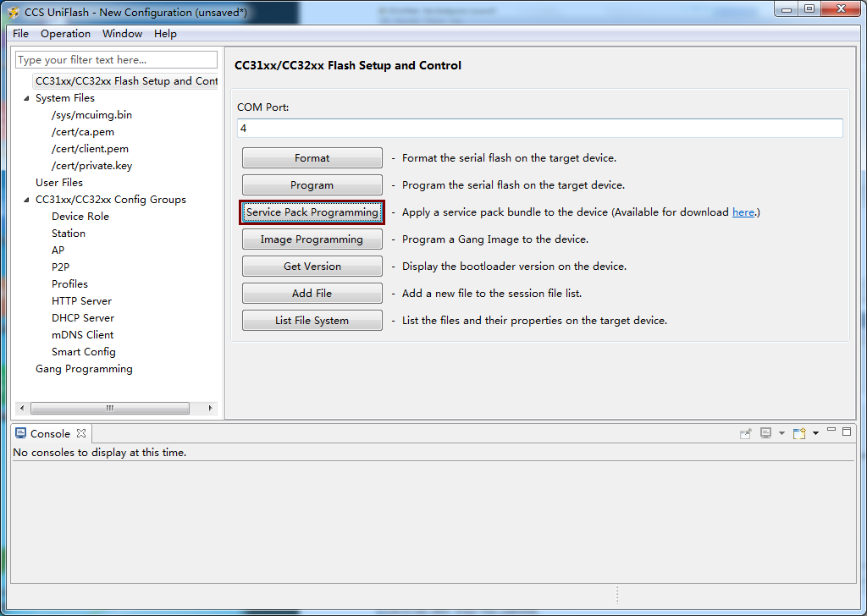The width and height of the screenshot is (867, 616).
Task: Open the service pack 'here' download link
Action: coord(743,212)
